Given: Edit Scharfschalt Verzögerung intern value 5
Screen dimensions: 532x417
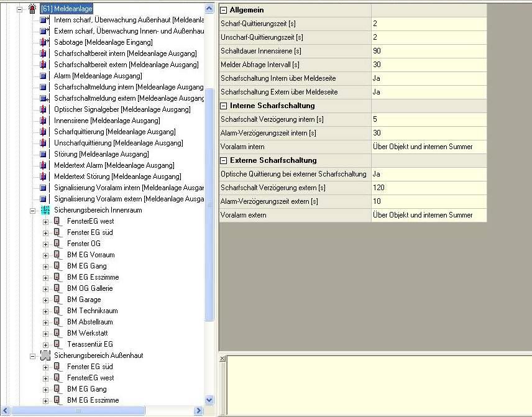Looking at the screenshot, I should coord(429,119).
